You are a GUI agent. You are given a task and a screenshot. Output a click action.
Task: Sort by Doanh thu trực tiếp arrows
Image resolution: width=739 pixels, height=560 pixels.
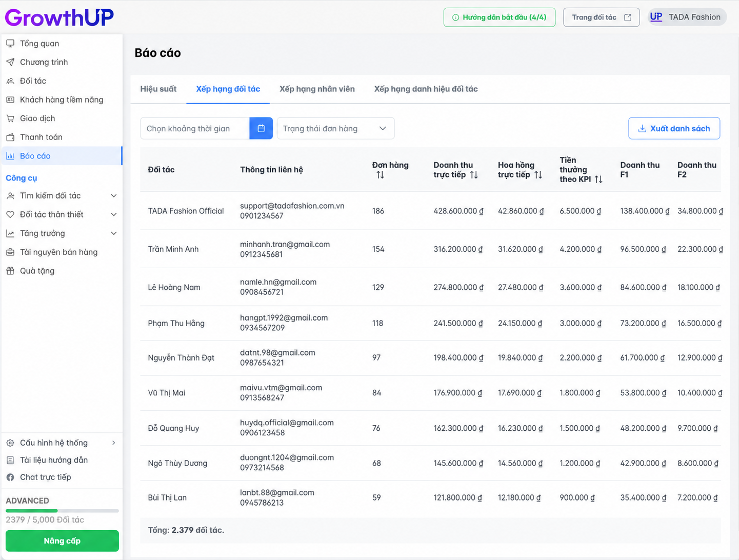point(474,175)
